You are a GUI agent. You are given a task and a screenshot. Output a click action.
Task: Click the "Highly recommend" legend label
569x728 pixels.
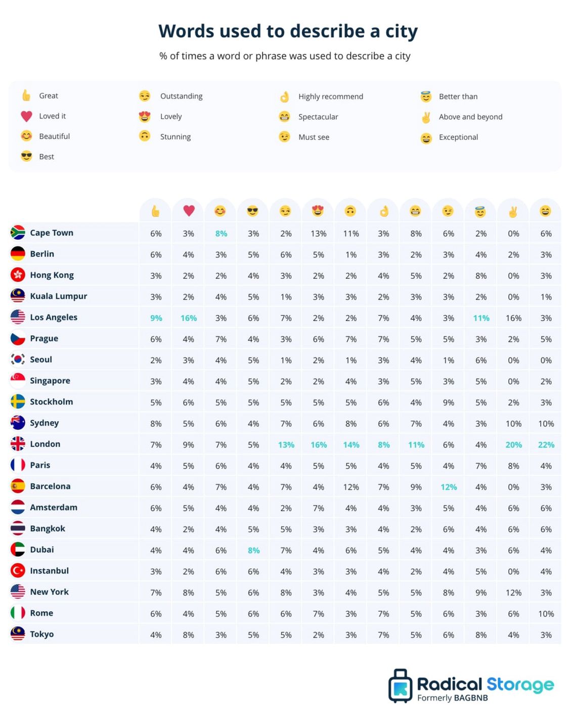330,97
